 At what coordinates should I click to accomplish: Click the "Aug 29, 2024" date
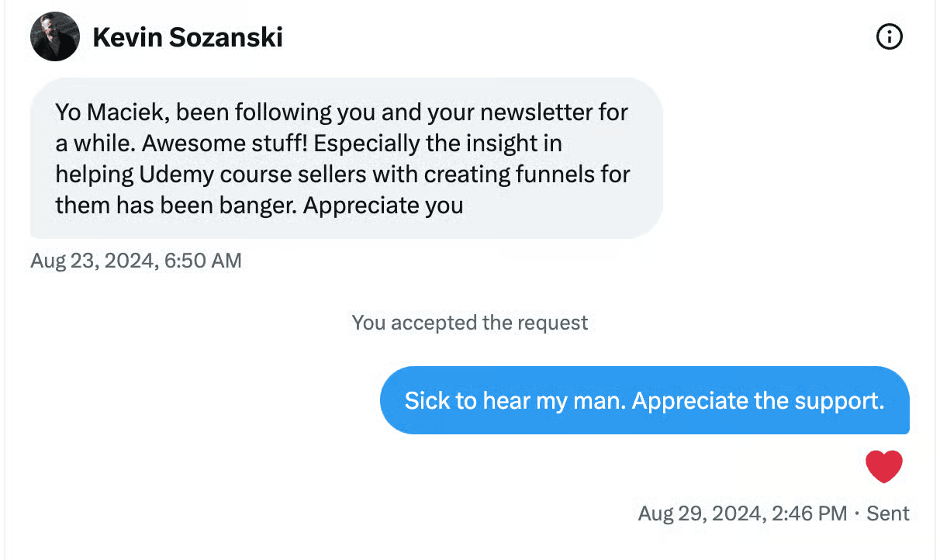point(700,513)
